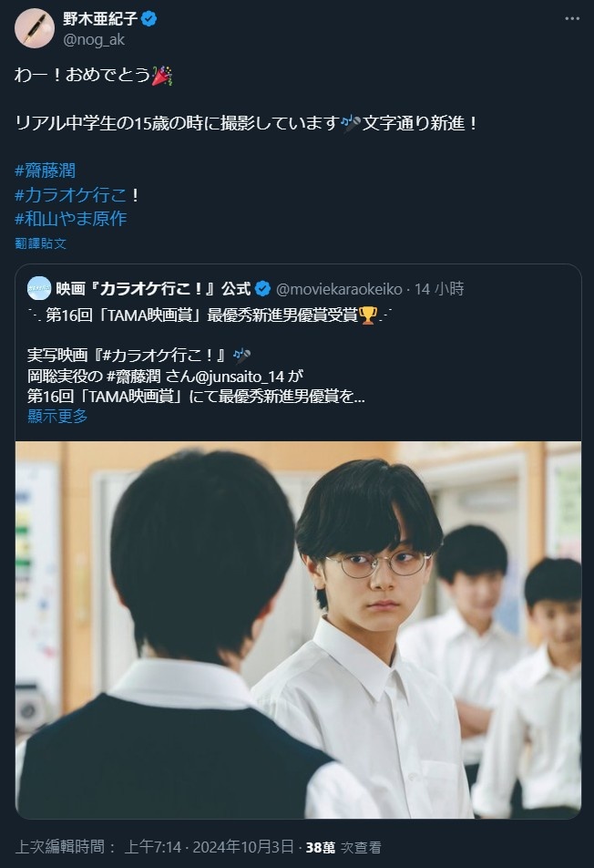This screenshot has width=594, height=868.
Task: Click the post date 2024年10月3日
Action: [243, 846]
